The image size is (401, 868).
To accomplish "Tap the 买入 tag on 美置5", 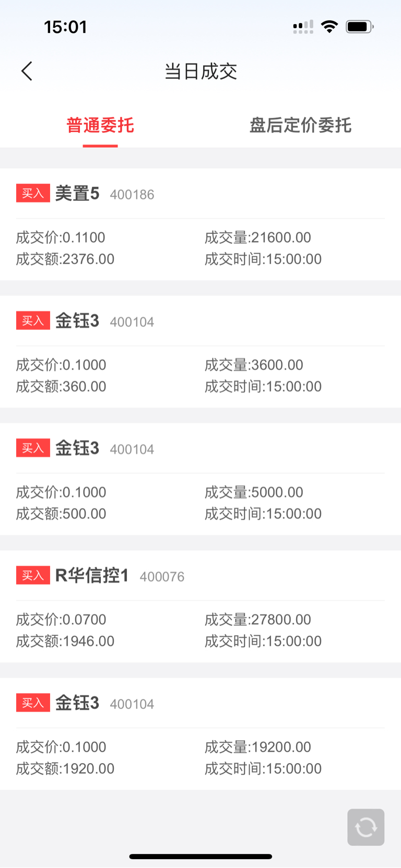I will (x=33, y=193).
